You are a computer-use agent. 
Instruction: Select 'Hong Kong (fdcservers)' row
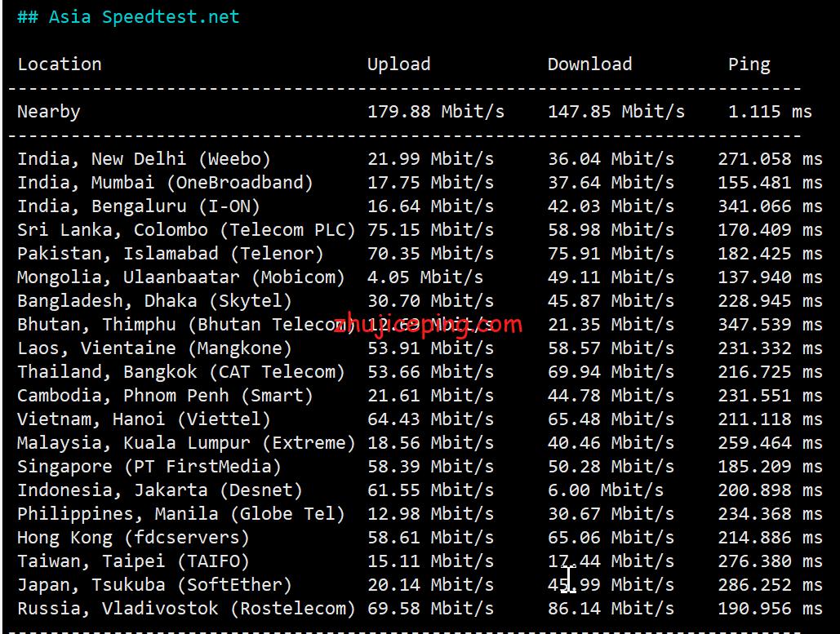420,537
